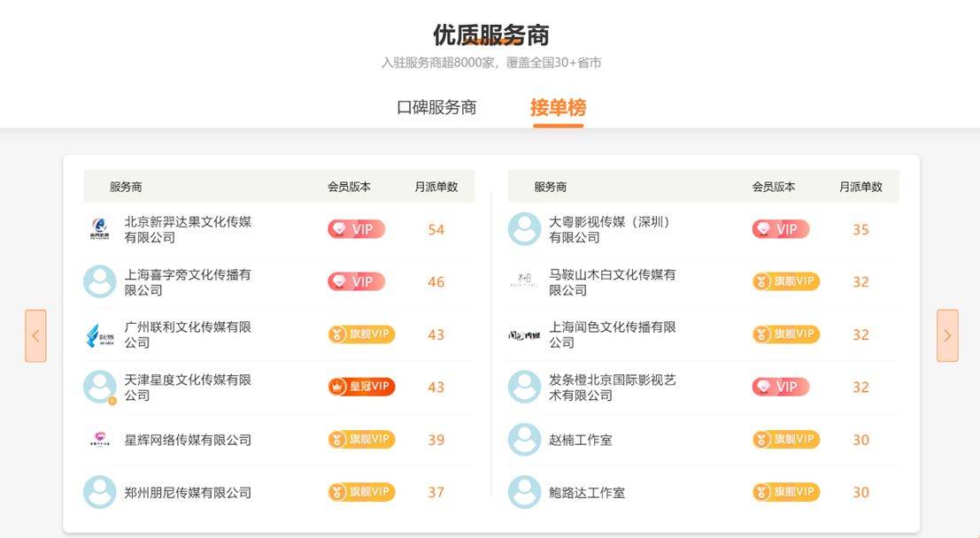This screenshot has width=980, height=538.
Task: Click the 马鞍山木白 logo icon
Action: 522,281
